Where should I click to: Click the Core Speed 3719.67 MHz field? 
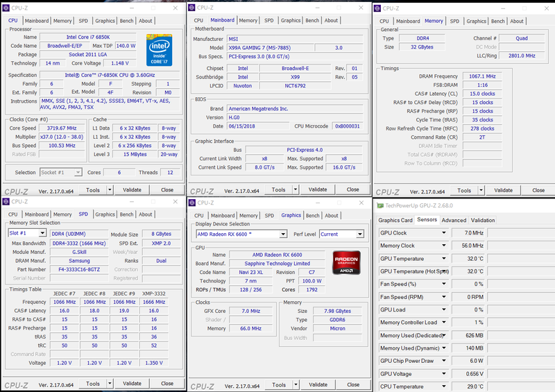62,128
